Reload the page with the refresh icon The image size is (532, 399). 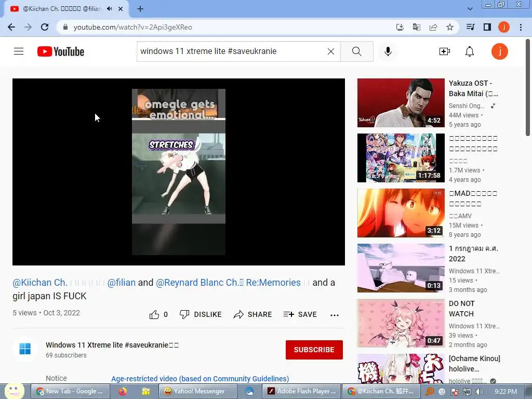pyautogui.click(x=45, y=27)
